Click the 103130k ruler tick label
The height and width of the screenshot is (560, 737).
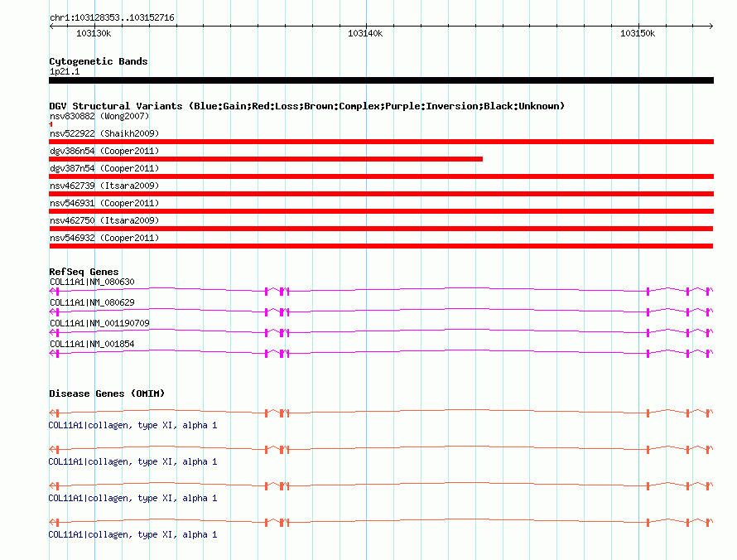point(94,33)
